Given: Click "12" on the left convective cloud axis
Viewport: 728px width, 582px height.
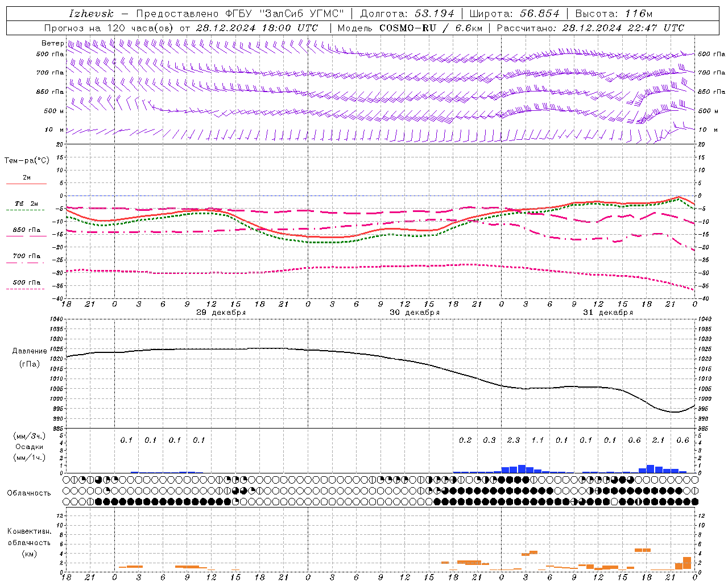Looking at the screenshot, I should [59, 516].
